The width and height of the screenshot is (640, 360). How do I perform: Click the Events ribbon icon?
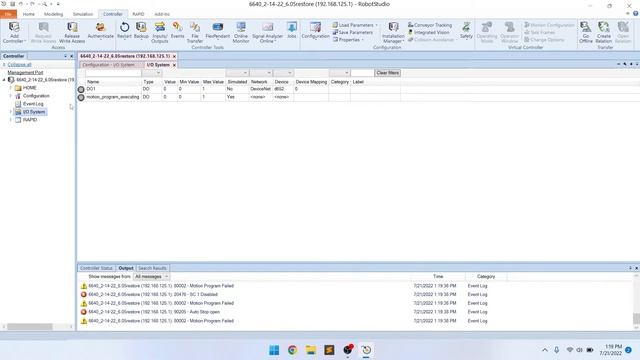[178, 31]
